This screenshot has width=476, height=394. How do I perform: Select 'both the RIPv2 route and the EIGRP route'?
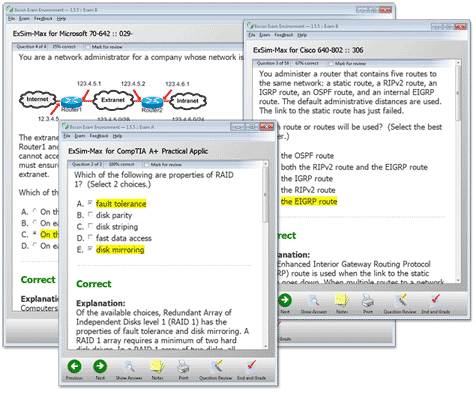point(354,167)
